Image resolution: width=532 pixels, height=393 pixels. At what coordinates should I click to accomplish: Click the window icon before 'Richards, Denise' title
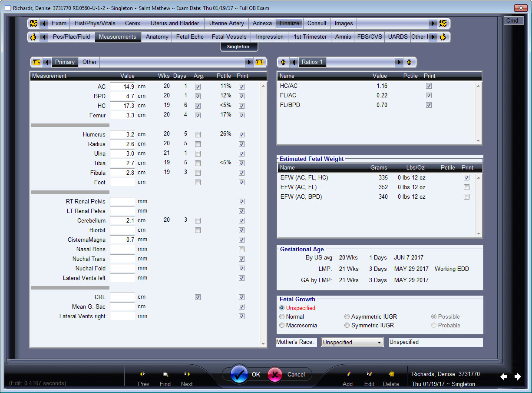click(x=7, y=8)
